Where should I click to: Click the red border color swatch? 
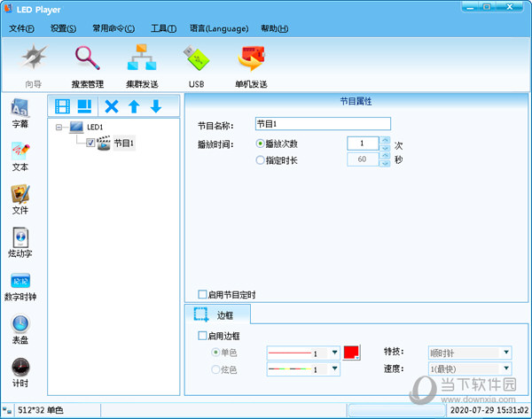(x=351, y=353)
